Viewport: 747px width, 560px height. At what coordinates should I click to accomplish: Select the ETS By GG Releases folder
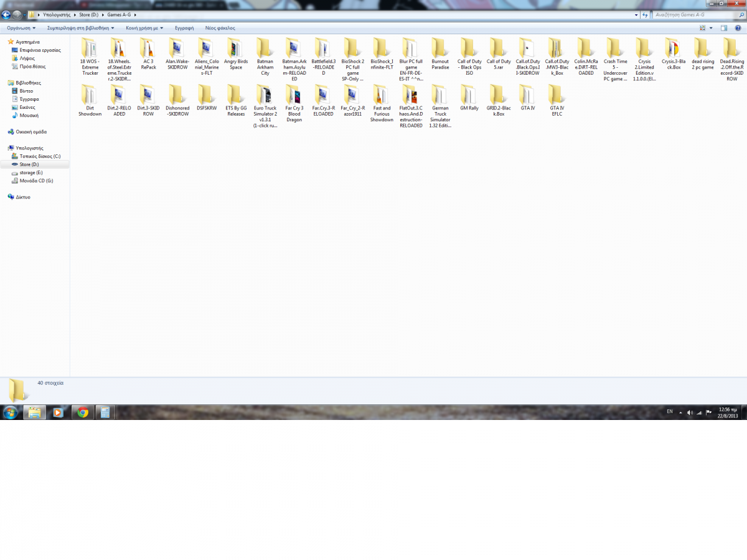(x=236, y=101)
